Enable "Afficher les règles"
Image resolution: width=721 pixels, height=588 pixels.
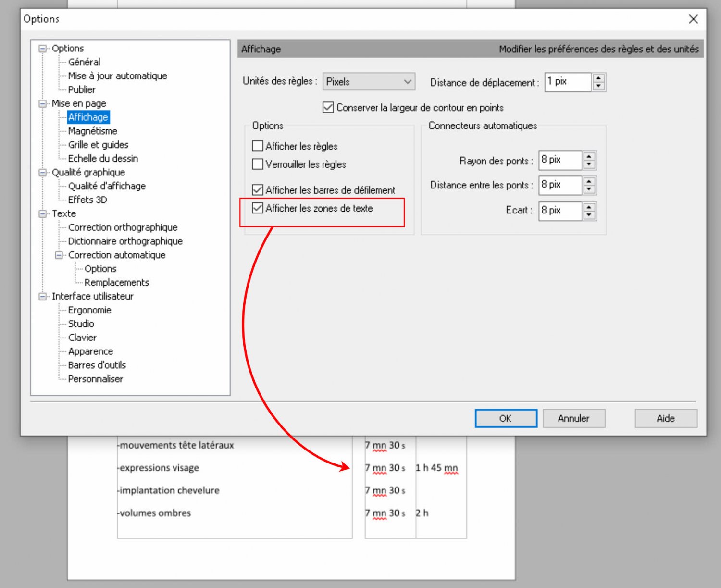click(258, 146)
